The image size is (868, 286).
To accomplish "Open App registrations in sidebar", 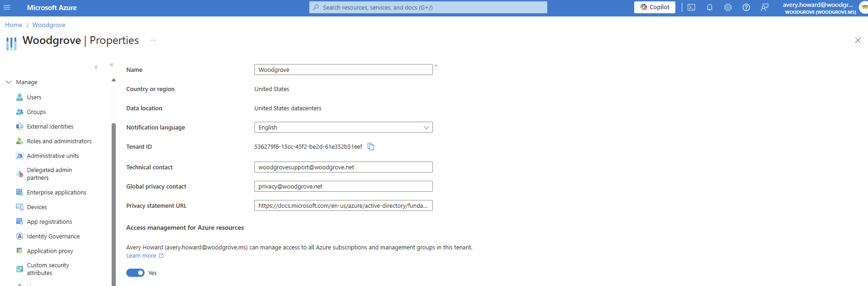I will pyautogui.click(x=49, y=222).
